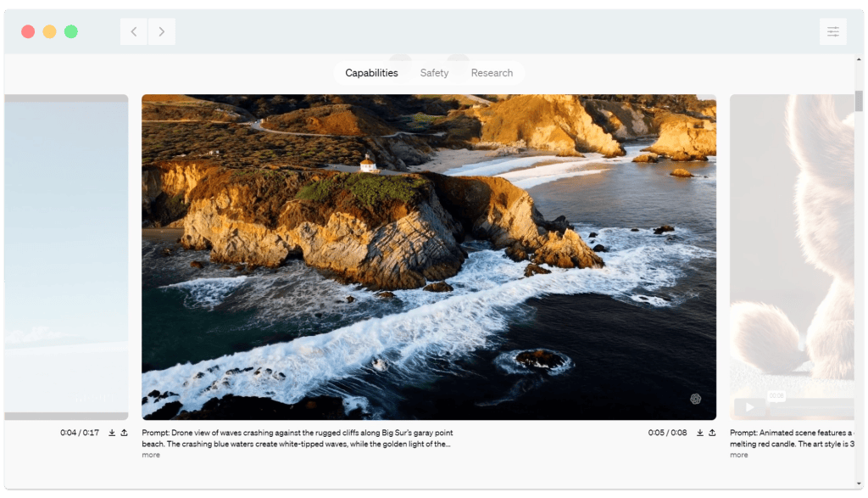Image resolution: width=868 pixels, height=498 pixels.
Task: Click the OpenAI logo watermark on video
Action: [695, 399]
